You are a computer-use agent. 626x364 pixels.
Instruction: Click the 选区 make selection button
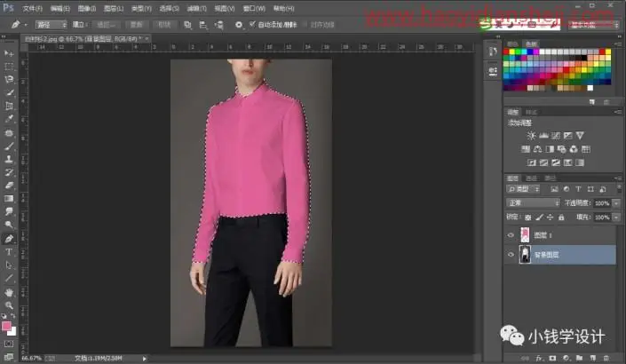[x=106, y=25]
